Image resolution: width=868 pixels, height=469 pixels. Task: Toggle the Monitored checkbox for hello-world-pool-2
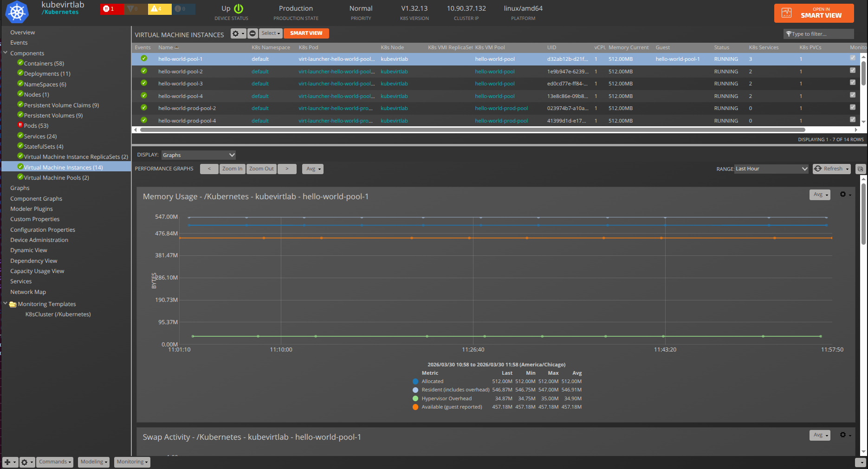(853, 71)
